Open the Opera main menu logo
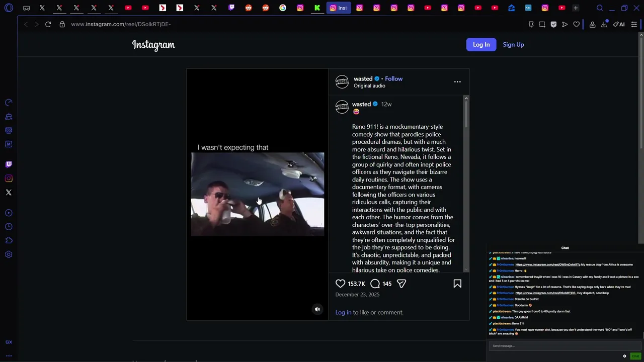The width and height of the screenshot is (644, 362). (x=9, y=8)
